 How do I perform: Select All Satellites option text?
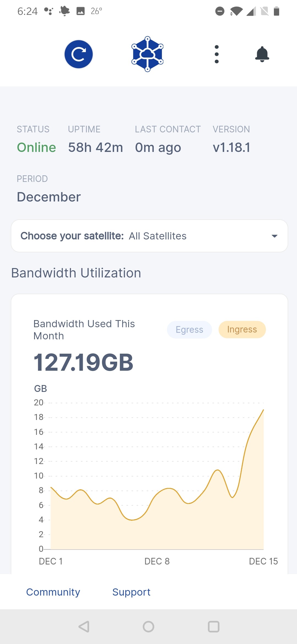pyautogui.click(x=158, y=236)
